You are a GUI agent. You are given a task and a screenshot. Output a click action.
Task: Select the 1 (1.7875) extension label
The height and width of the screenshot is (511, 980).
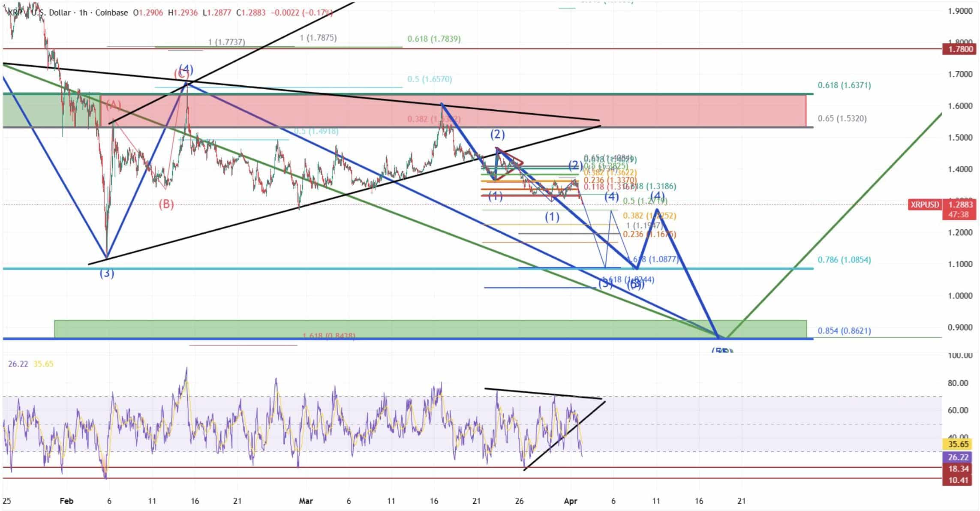pyautogui.click(x=318, y=38)
